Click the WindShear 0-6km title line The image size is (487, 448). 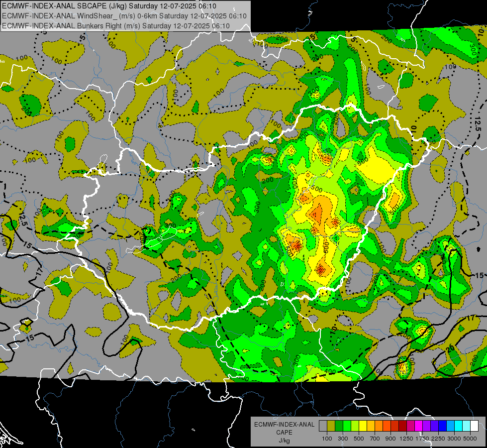click(x=124, y=16)
